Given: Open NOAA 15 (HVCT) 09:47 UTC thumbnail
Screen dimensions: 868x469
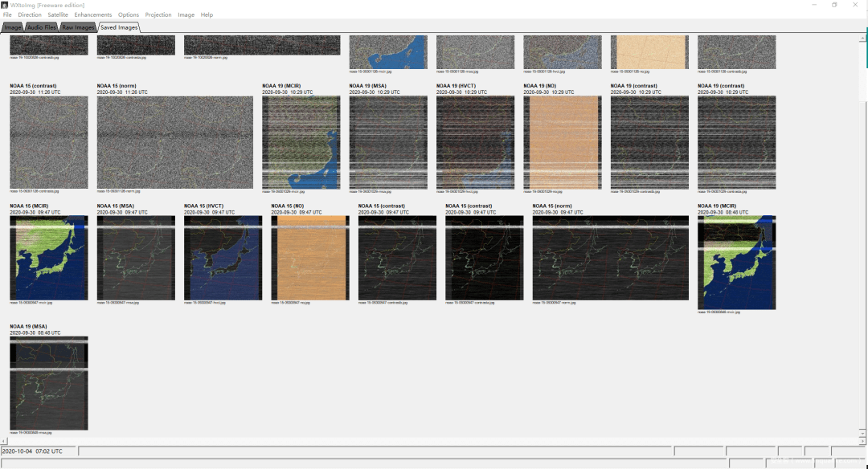Looking at the screenshot, I should (223, 257).
